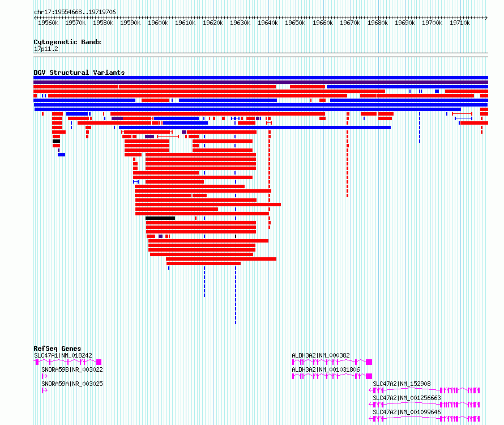Select the 19690k ruler position
Image resolution: width=504 pixels, height=425 pixels.
click(405, 23)
